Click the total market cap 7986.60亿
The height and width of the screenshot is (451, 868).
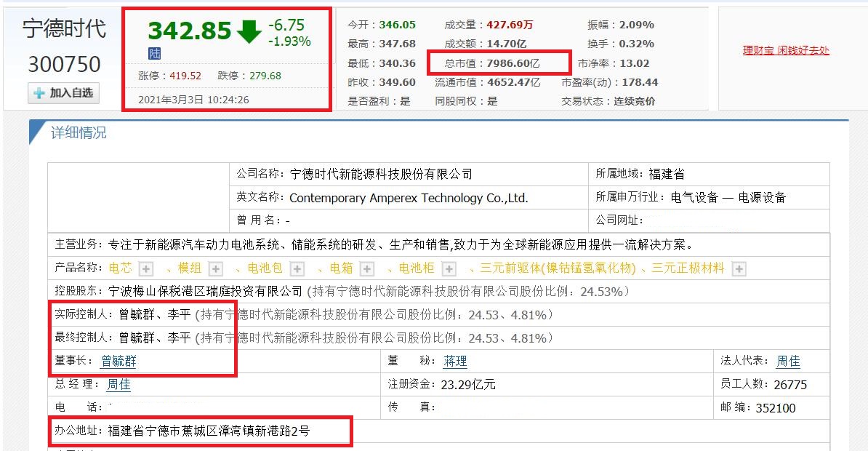[x=513, y=63]
